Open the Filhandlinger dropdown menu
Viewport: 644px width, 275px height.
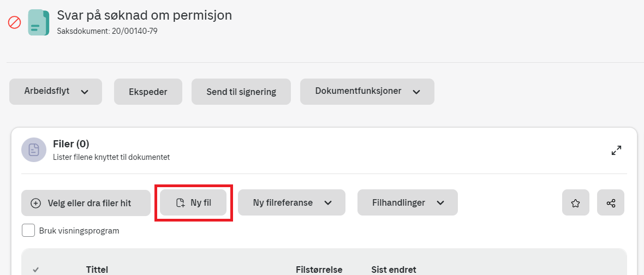[x=408, y=202]
